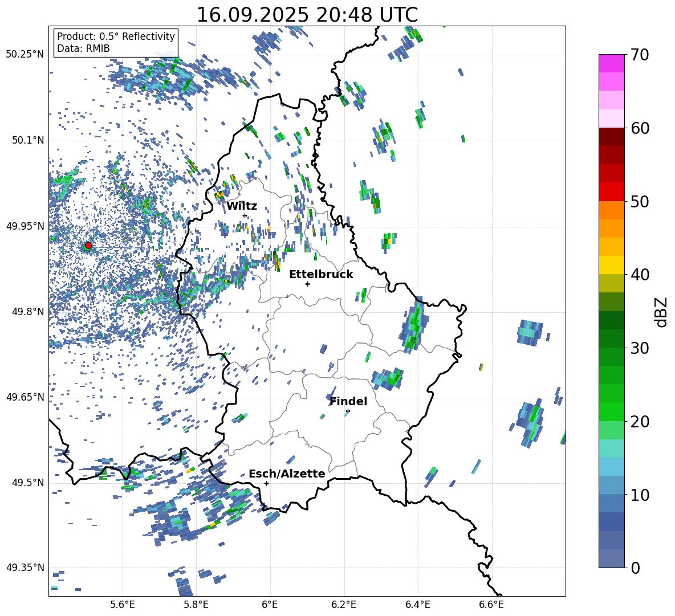This screenshot has height=616, width=675.
Task: Pick the bright red colorbar swatch above 50
Action: pos(611,192)
